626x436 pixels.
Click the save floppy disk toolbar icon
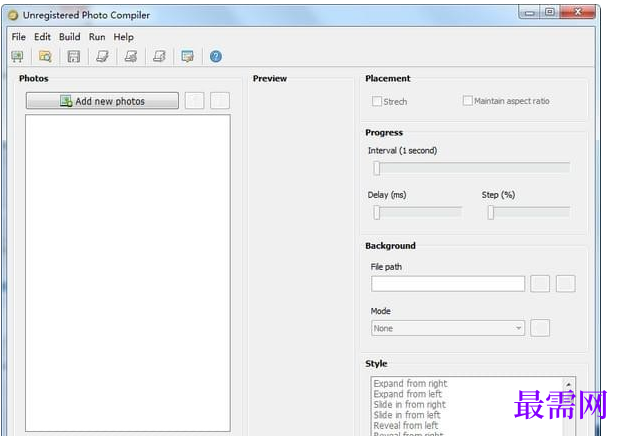(x=73, y=56)
